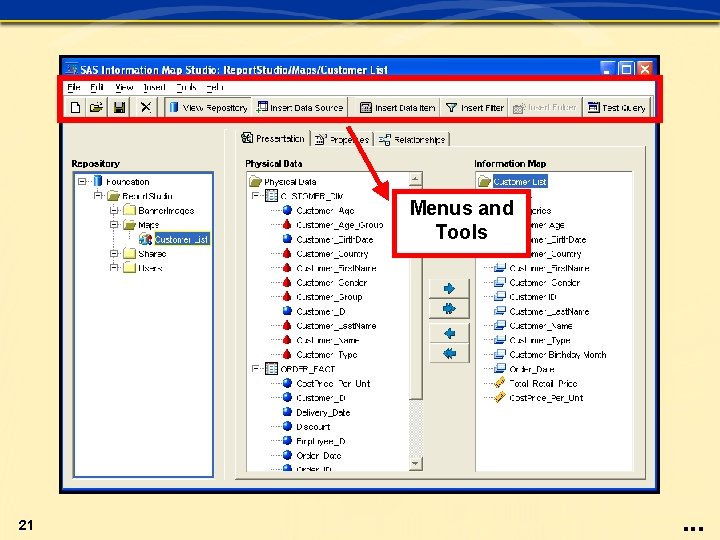Image resolution: width=720 pixels, height=540 pixels.
Task: Select Customer Birthday Month data item
Action: pos(557,355)
